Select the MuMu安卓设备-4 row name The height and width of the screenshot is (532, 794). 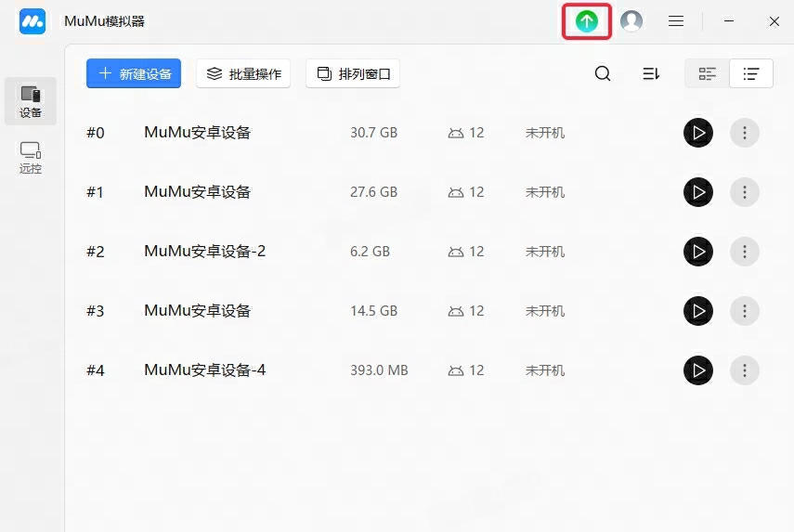[205, 370]
